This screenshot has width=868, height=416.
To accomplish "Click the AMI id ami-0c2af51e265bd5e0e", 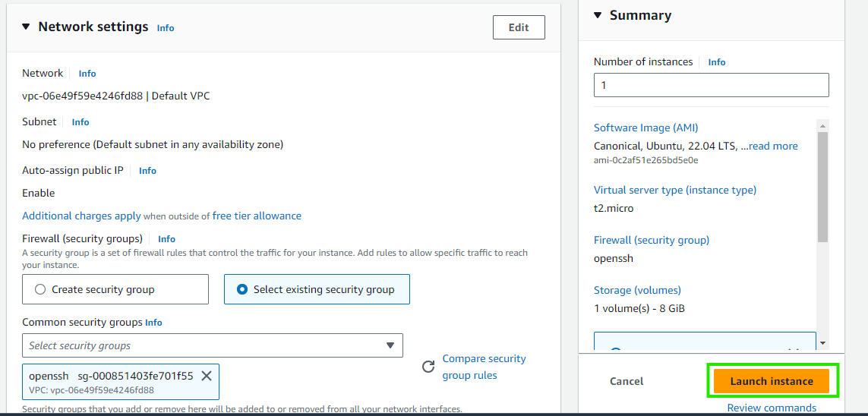I will (x=646, y=160).
